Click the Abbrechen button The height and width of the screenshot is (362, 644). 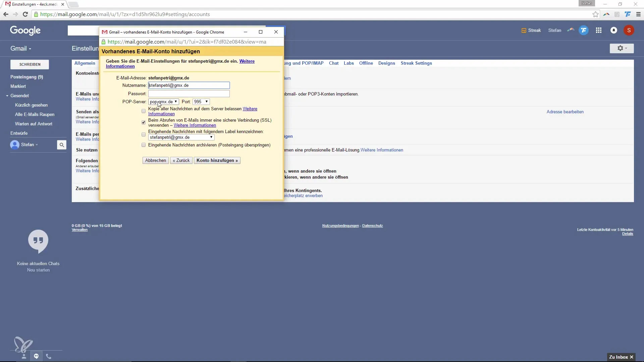point(155,161)
